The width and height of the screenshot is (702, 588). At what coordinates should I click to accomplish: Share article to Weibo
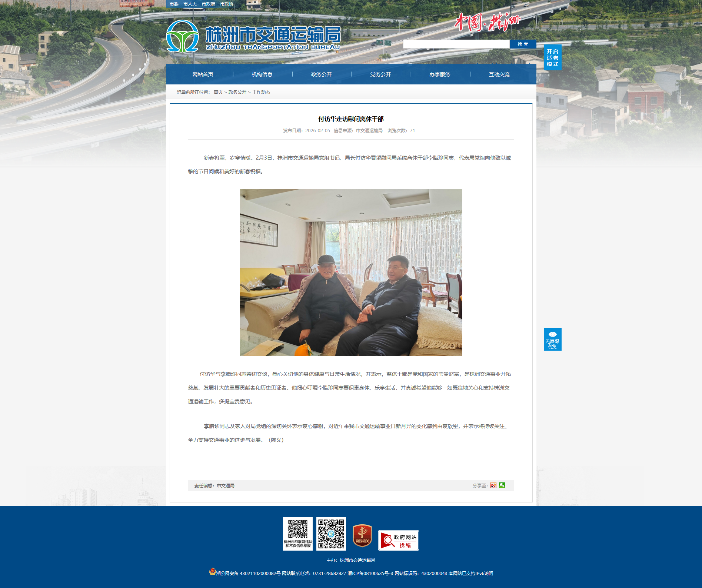coord(493,485)
